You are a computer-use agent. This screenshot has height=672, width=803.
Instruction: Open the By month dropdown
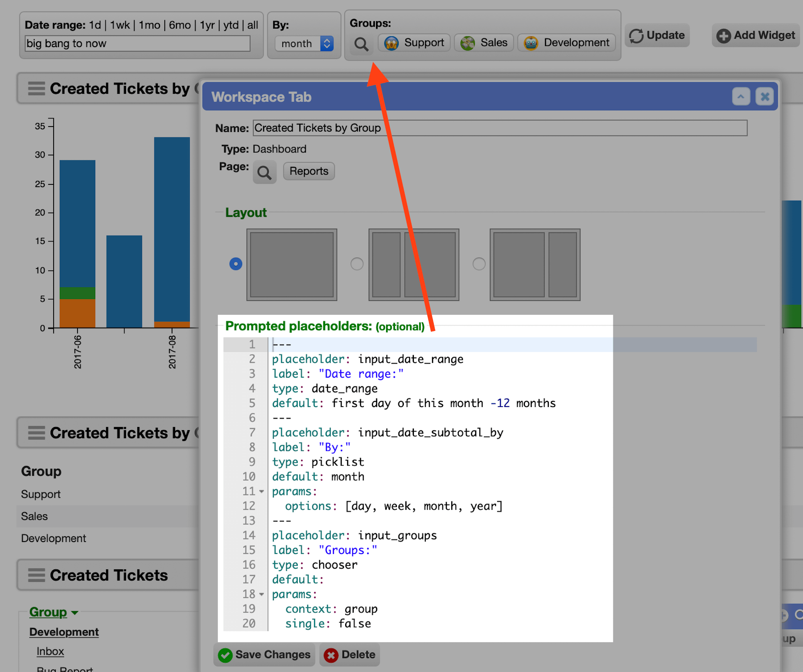(x=304, y=44)
